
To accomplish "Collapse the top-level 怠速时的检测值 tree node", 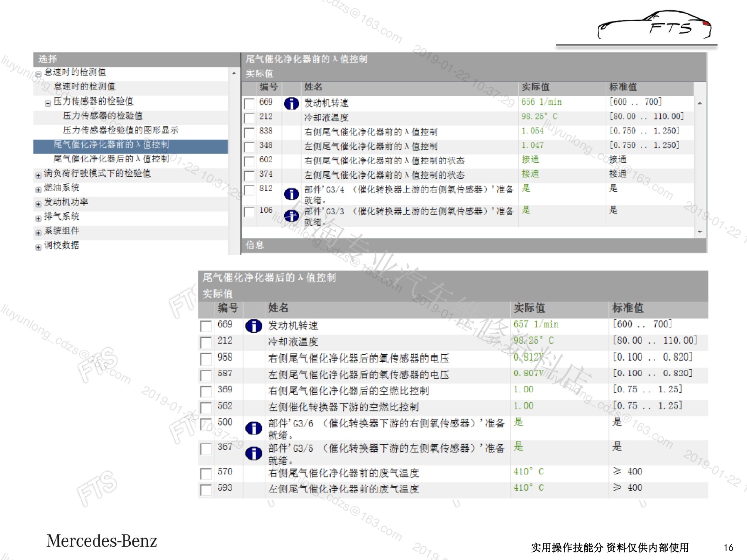I will click(x=38, y=74).
